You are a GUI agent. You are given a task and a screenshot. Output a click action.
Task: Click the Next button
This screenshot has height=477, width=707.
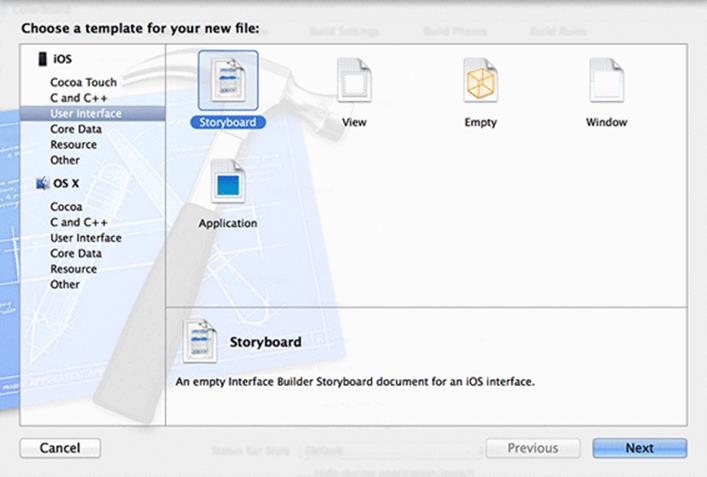coord(640,448)
